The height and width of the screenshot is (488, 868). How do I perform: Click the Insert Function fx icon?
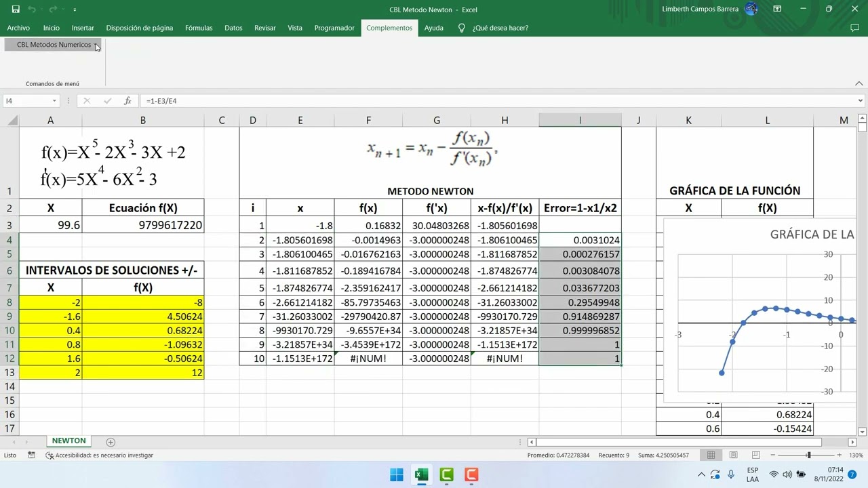pos(127,100)
